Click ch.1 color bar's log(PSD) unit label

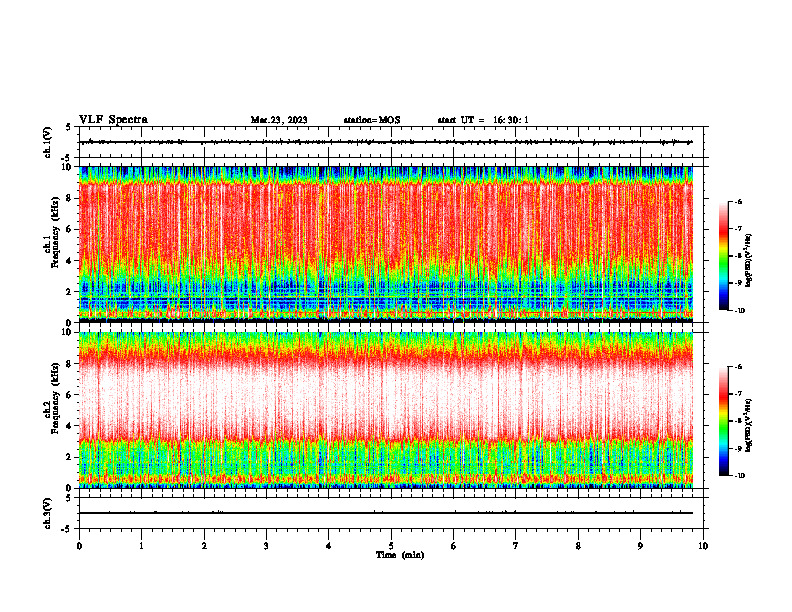[749, 260]
